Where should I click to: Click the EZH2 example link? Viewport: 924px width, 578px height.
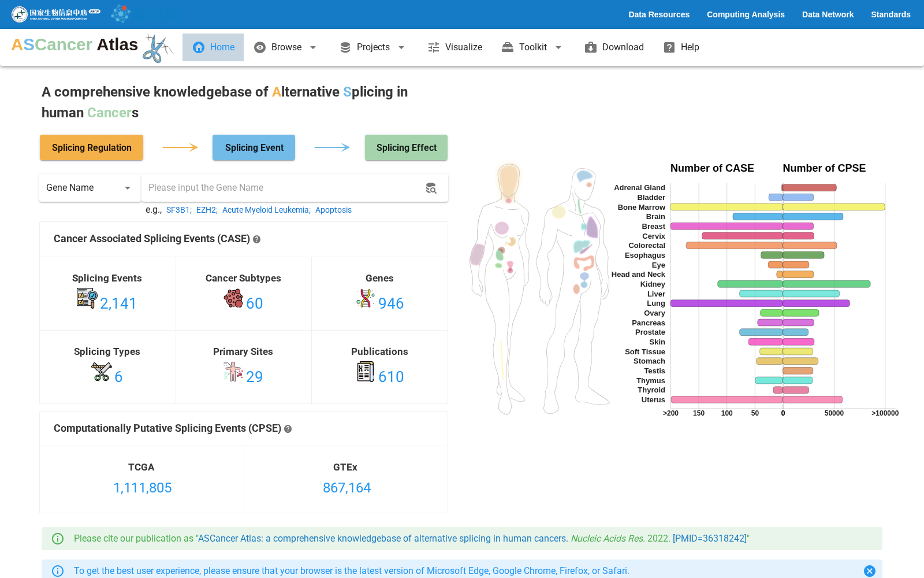tap(206, 210)
